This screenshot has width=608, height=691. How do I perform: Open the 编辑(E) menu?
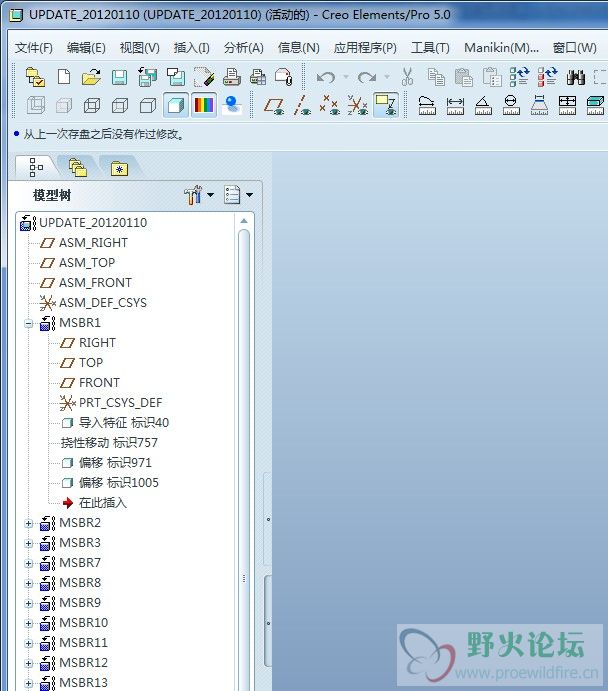[86, 48]
